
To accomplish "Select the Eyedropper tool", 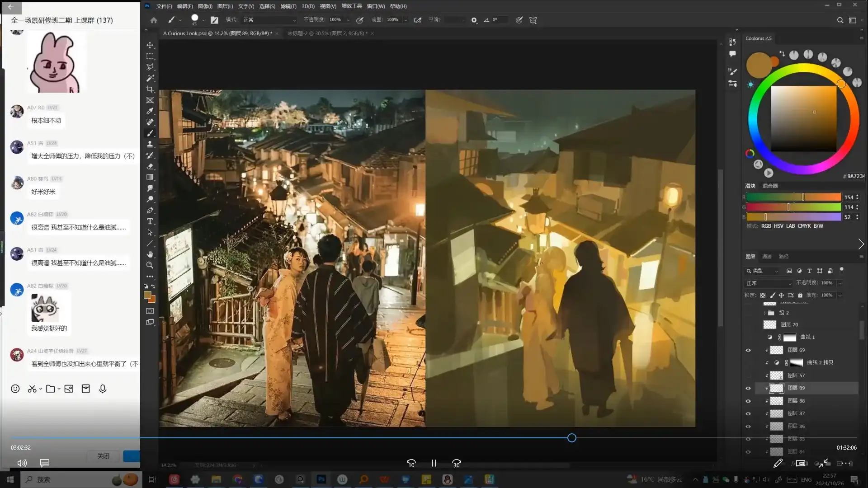I will (x=150, y=111).
